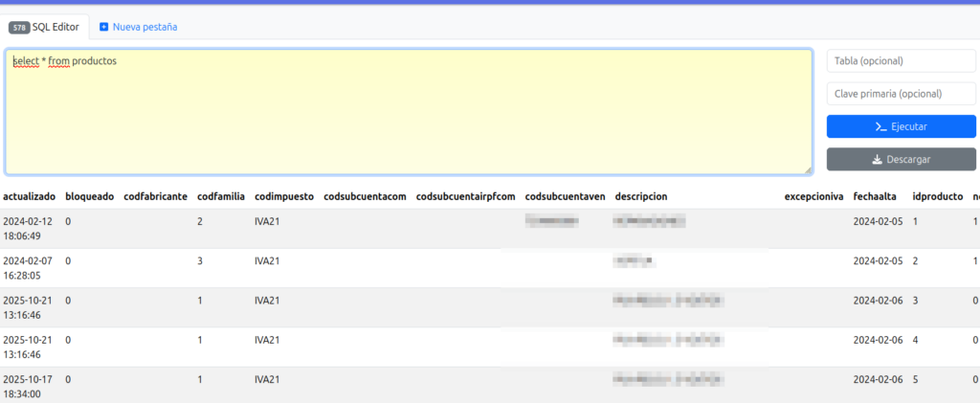Select the codsubcuentairpfcom column header
Image resolution: width=980 pixels, height=403 pixels.
(465, 196)
